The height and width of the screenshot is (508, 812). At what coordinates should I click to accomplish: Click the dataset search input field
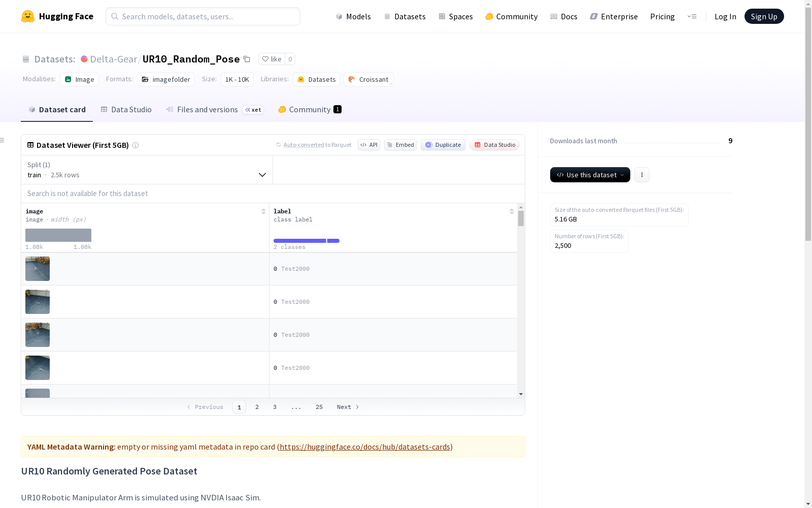click(273, 194)
